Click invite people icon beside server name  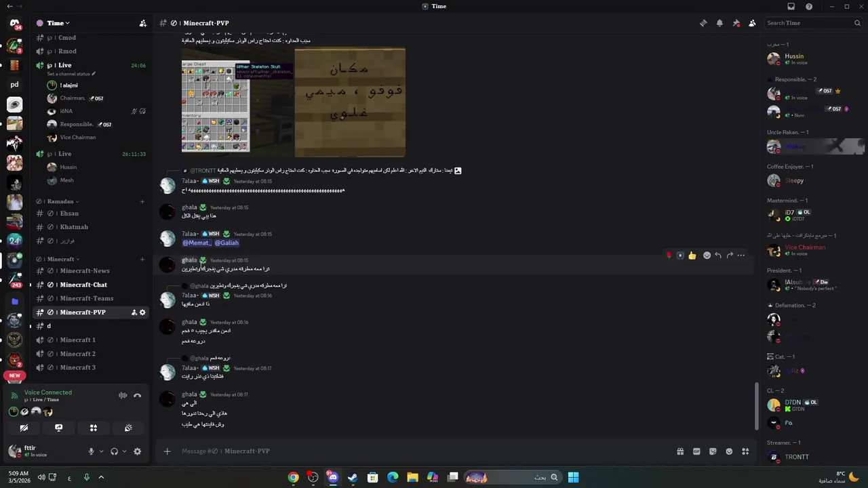142,23
